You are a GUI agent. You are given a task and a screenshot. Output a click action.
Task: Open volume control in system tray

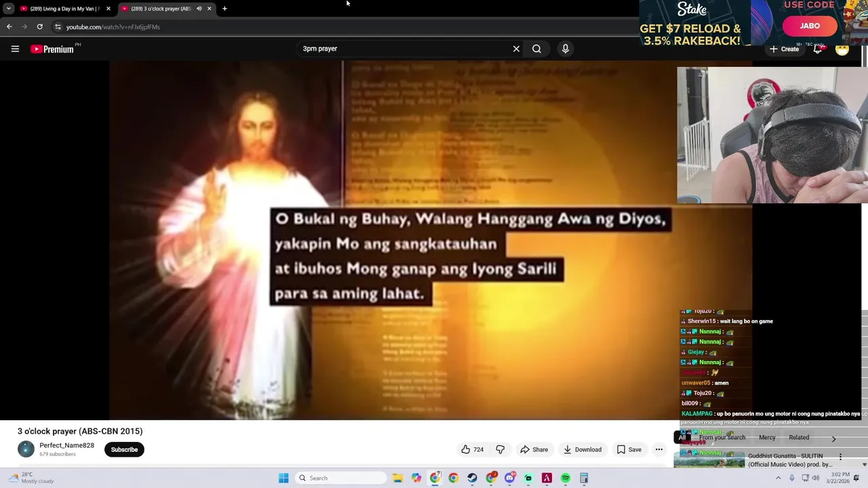pyautogui.click(x=816, y=478)
